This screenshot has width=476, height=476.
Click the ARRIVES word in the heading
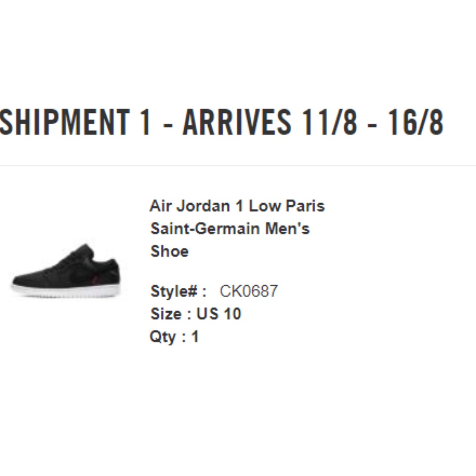click(237, 122)
